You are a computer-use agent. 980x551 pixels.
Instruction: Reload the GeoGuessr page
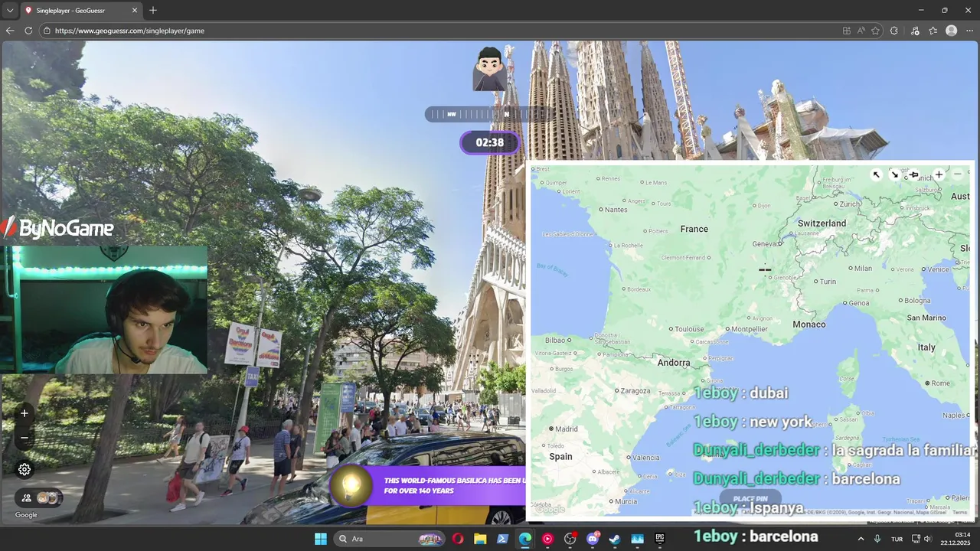(x=28, y=31)
